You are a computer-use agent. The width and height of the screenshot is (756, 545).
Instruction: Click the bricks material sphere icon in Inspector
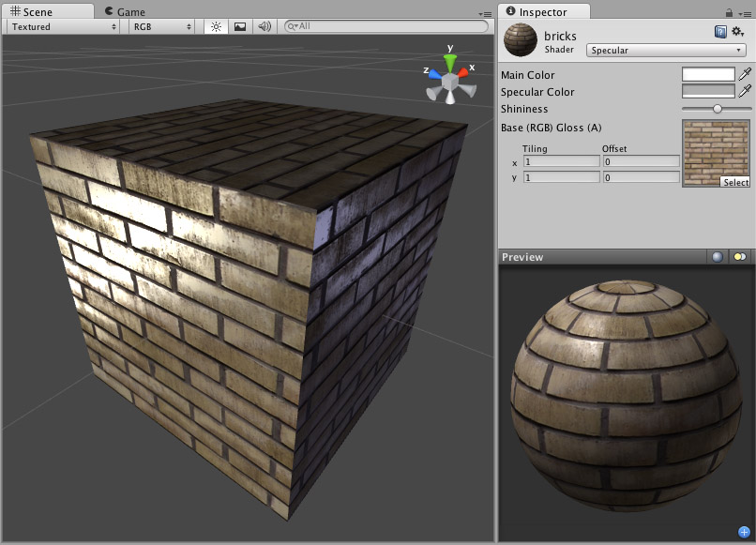(519, 40)
